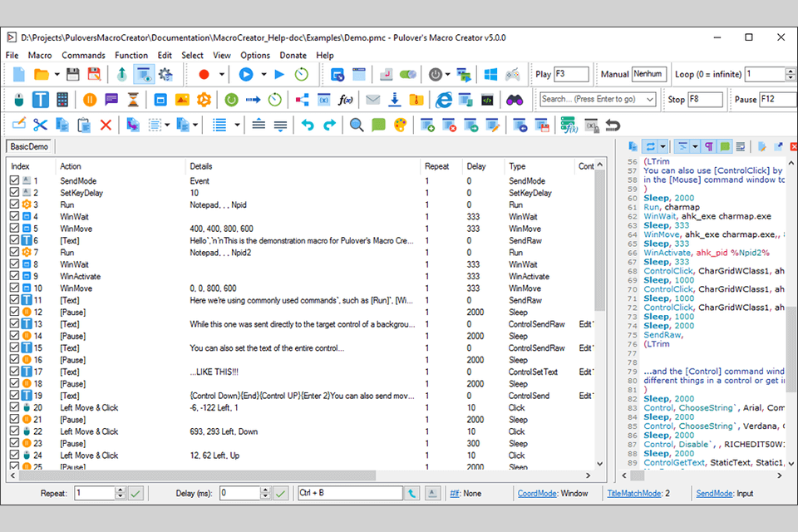Open the File menu

12,55
